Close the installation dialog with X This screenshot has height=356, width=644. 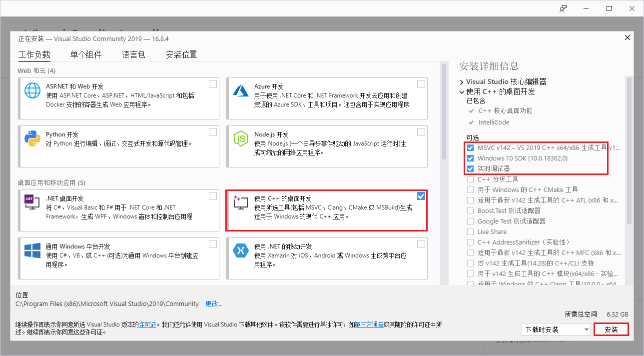[628, 38]
